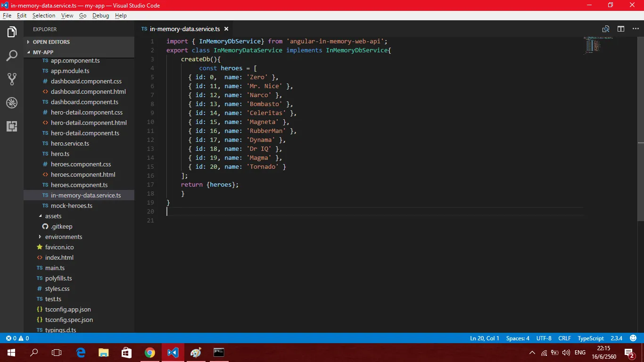Open the Edit menu
644x362 pixels.
tap(22, 16)
